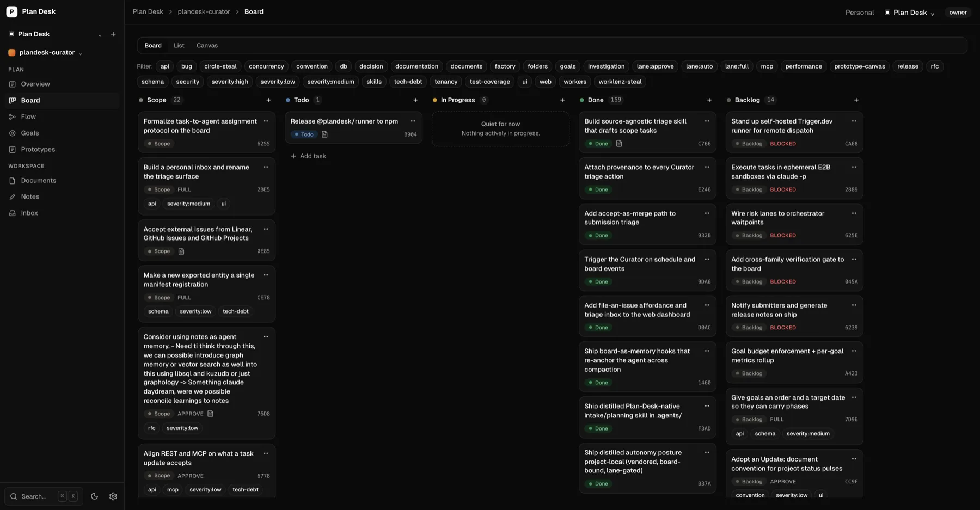Add a task to In Progress column plus
This screenshot has height=510, width=980.
tap(562, 100)
